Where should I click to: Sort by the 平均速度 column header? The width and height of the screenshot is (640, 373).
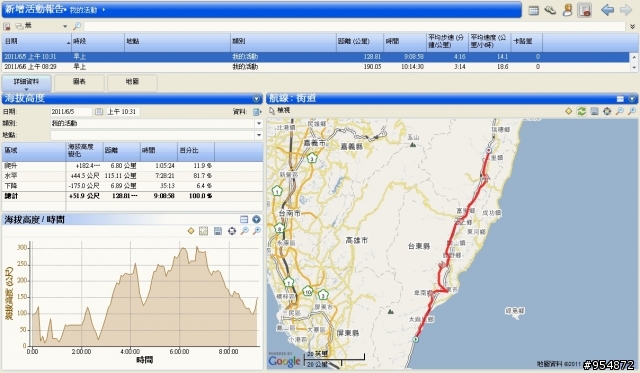(x=489, y=42)
